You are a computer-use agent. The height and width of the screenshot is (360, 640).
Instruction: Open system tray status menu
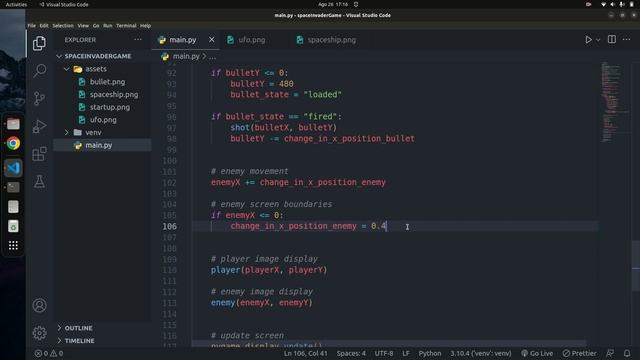click(x=617, y=4)
